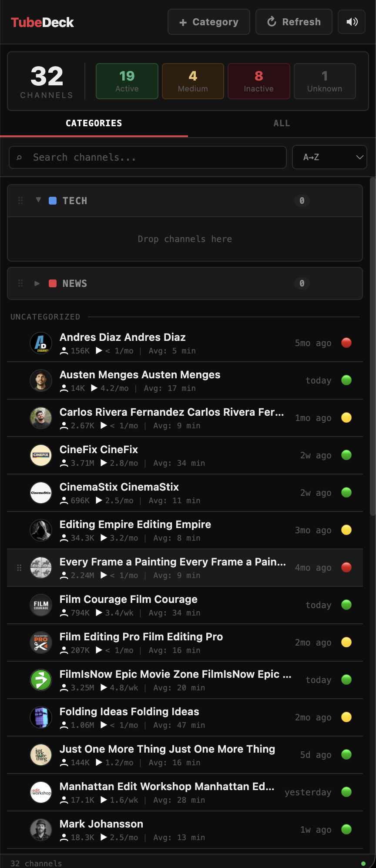Viewport: 376px width, 868px height.
Task: Collapse the TECH category
Action: 38,200
